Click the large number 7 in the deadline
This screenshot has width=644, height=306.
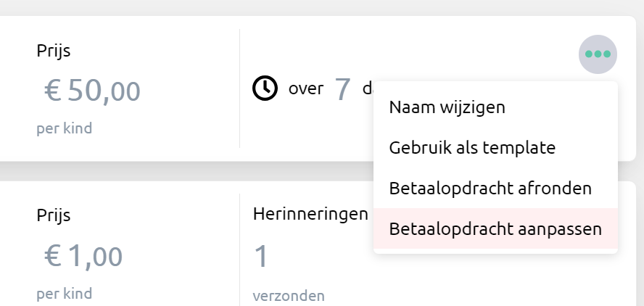tap(342, 88)
